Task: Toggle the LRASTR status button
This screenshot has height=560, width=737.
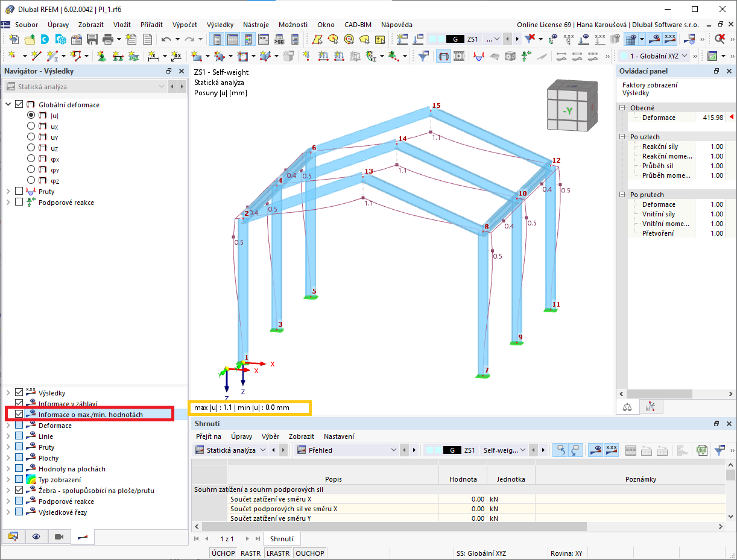Action: tap(278, 553)
